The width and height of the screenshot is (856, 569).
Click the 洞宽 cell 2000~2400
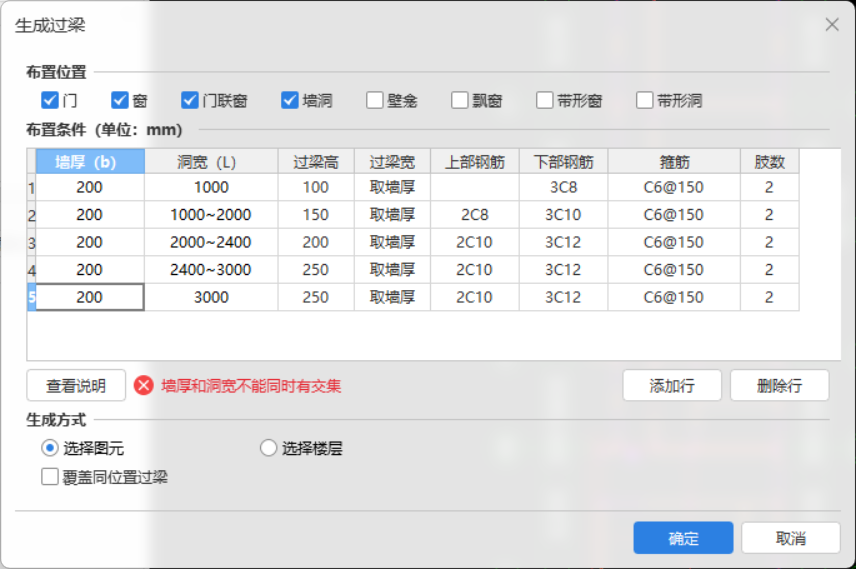click(x=211, y=242)
